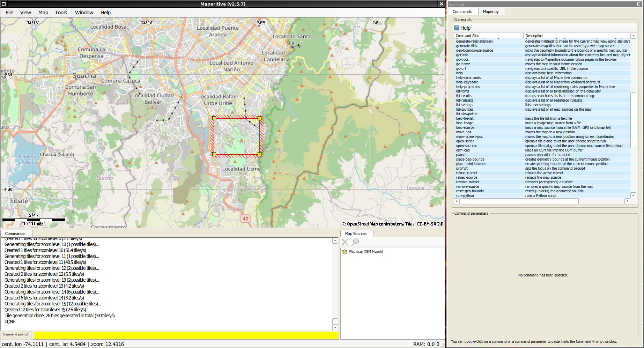This screenshot has width=644, height=348.
Task: Select the load-source command in the list
Action: tap(465, 127)
